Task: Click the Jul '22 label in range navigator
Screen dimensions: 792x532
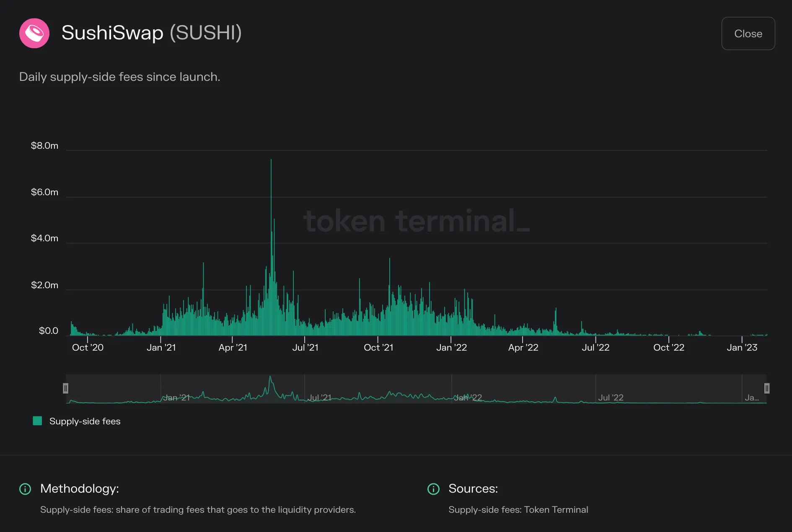Action: 611,398
